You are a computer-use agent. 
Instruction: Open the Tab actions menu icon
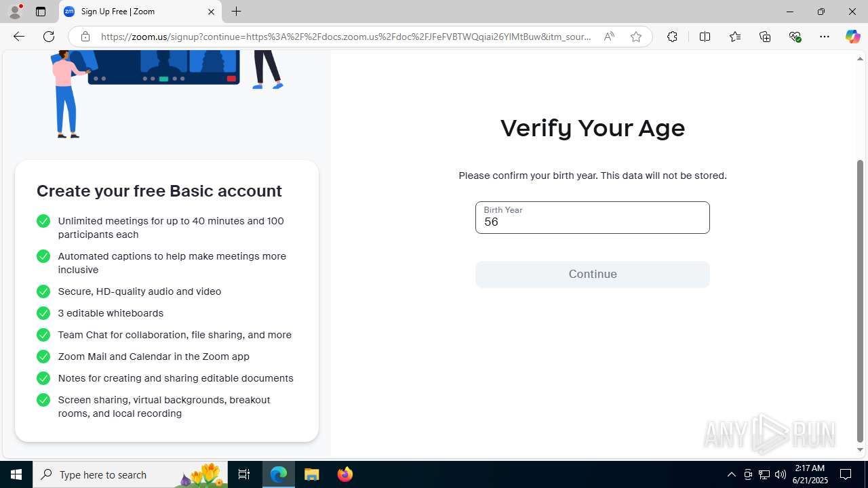click(x=41, y=12)
